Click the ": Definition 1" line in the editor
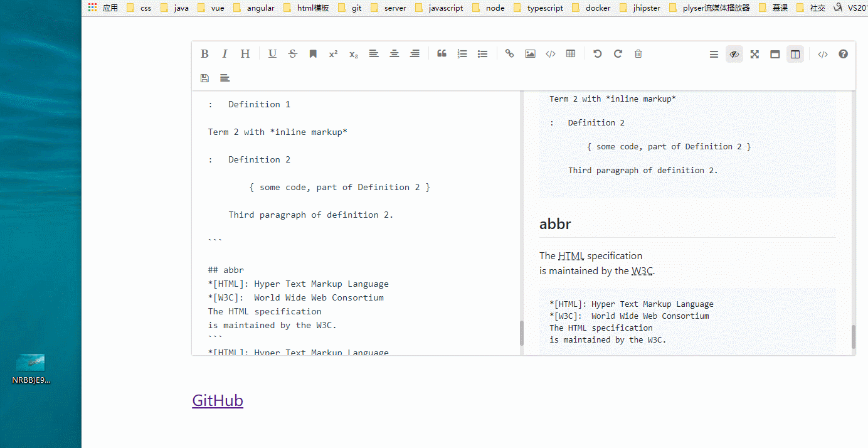The width and height of the screenshot is (868, 448). (249, 104)
